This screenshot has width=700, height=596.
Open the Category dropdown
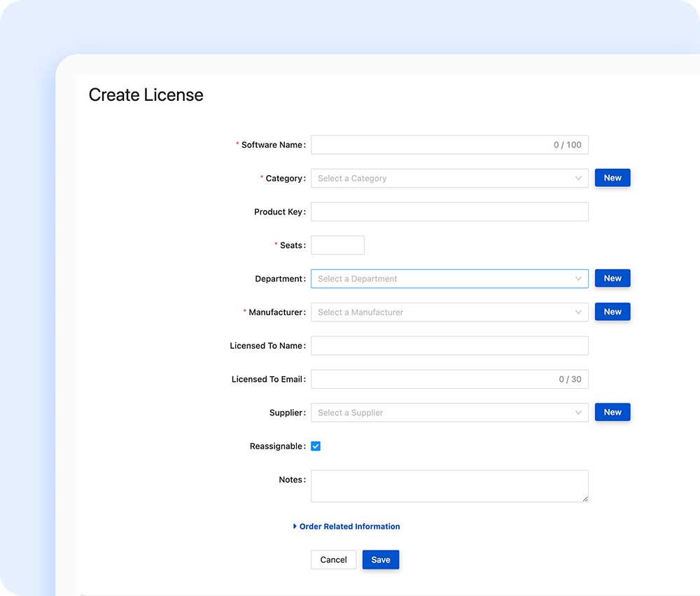(x=449, y=179)
